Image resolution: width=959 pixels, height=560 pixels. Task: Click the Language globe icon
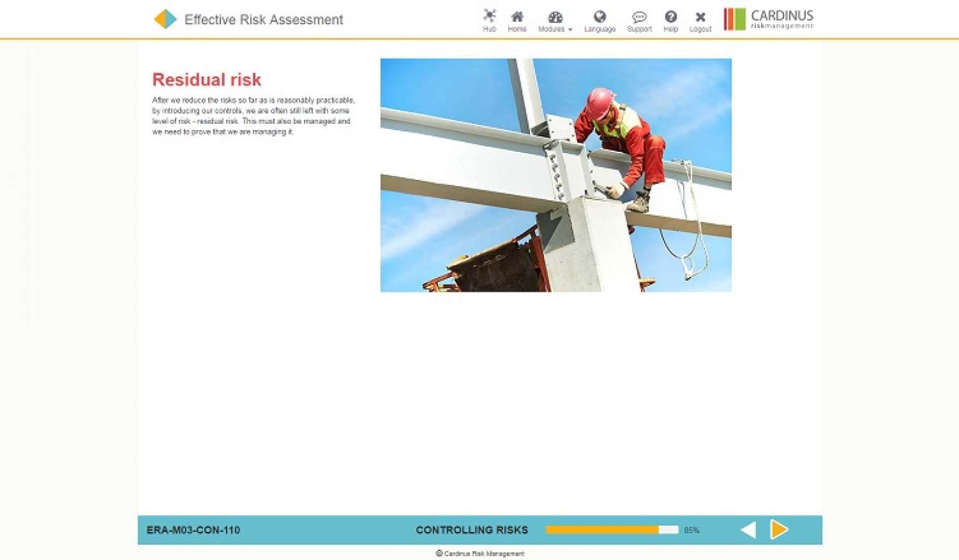(600, 17)
